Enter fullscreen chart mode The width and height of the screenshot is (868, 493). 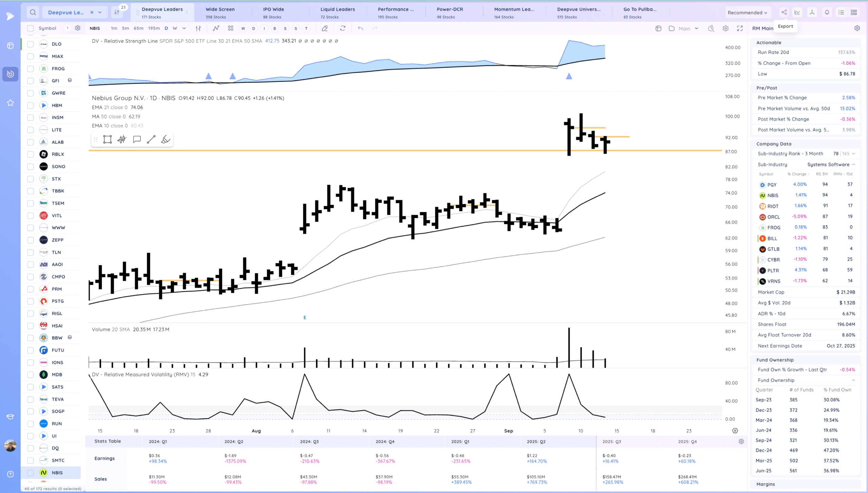740,28
